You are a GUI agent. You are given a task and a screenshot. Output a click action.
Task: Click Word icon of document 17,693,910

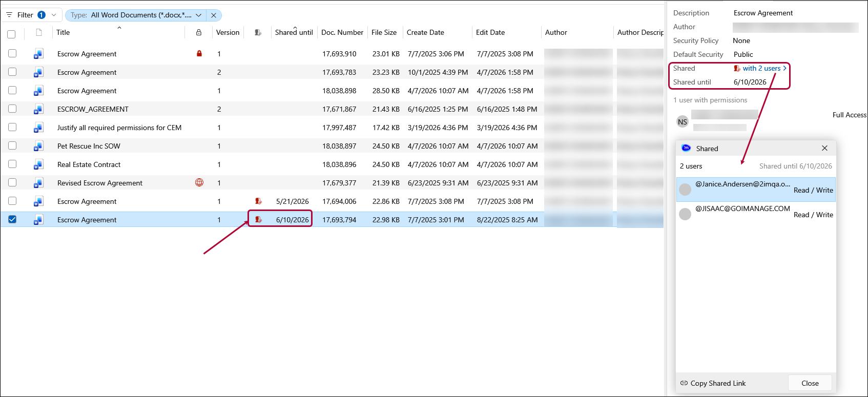tap(38, 54)
